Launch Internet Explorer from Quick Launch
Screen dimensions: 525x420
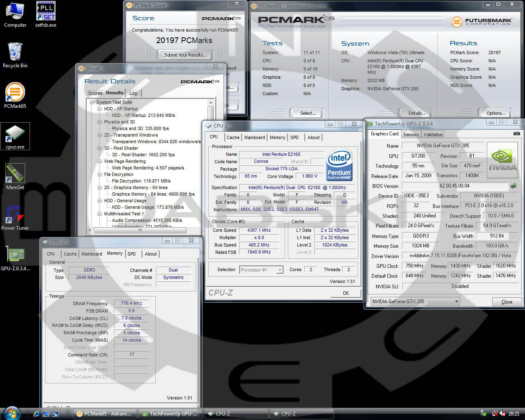click(x=37, y=414)
